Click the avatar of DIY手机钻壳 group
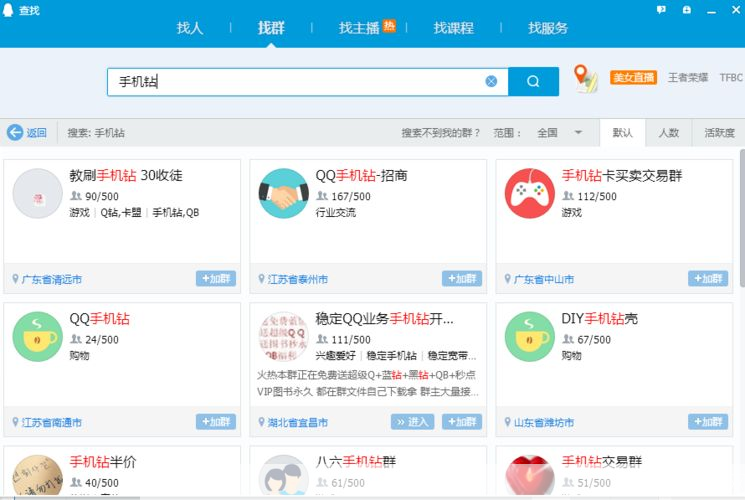This screenshot has width=745, height=500. [529, 336]
